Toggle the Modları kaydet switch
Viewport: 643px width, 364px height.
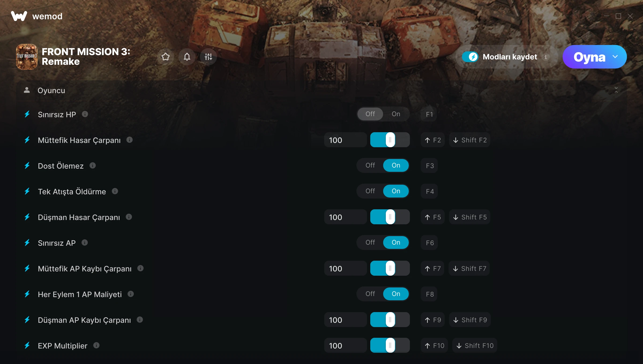point(470,57)
